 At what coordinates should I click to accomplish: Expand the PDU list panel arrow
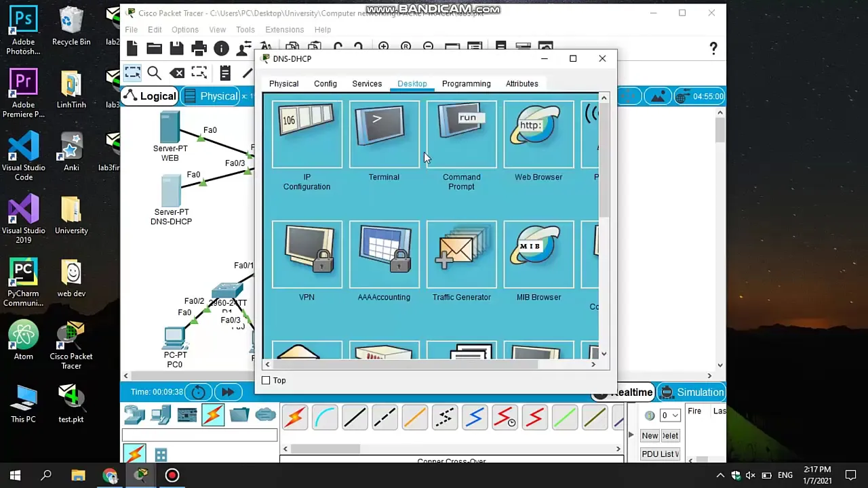[x=631, y=435]
